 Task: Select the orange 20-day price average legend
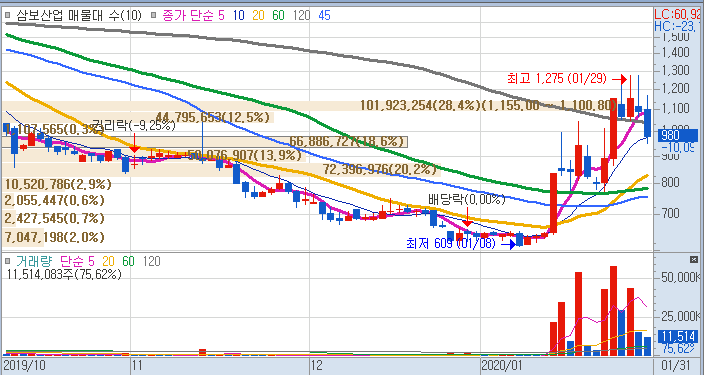[258, 15]
